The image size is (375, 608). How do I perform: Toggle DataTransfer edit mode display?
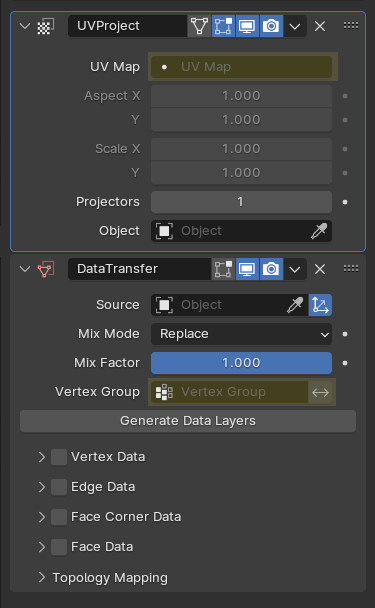click(x=223, y=269)
